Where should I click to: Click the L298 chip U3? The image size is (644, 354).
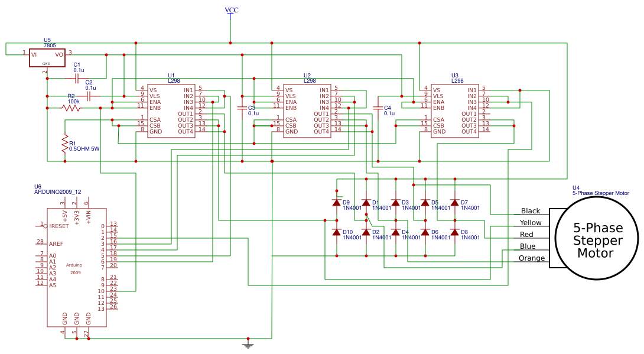click(x=455, y=112)
